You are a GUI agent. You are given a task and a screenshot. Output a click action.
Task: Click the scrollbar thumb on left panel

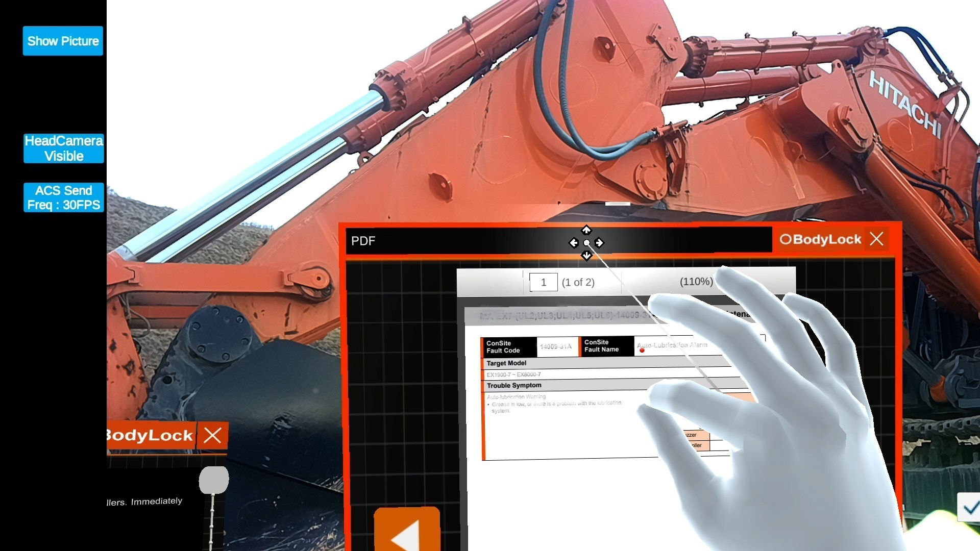[x=213, y=480]
